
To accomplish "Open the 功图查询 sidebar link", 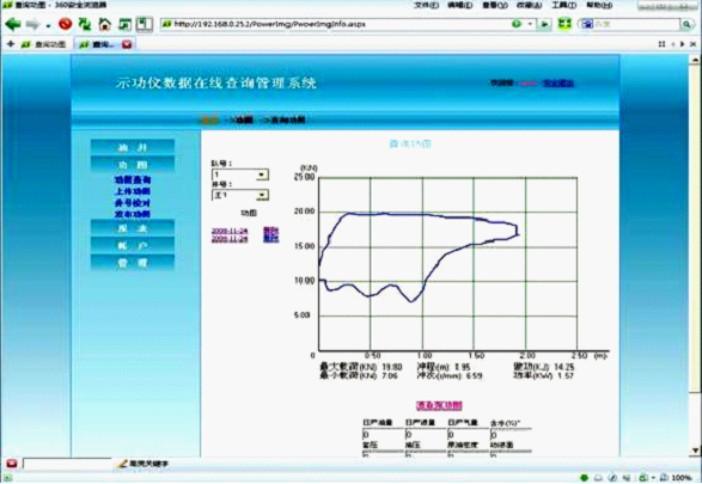I will pyautogui.click(x=133, y=180).
